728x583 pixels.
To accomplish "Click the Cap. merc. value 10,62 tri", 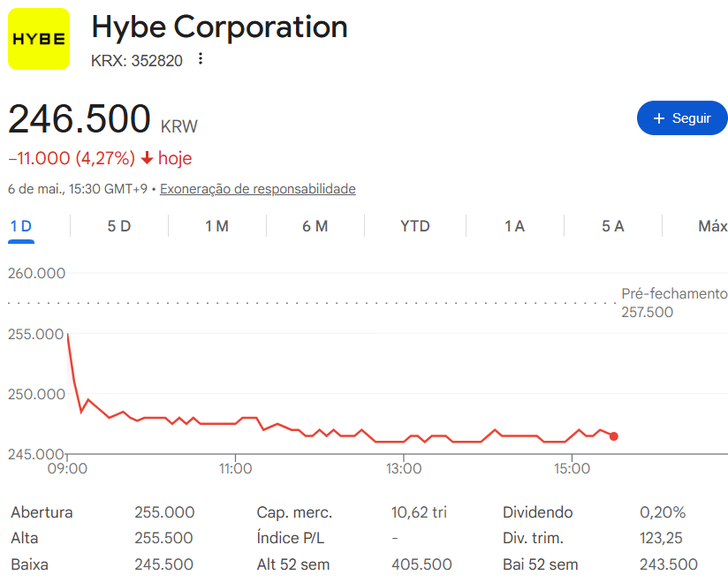I will coord(419,512).
